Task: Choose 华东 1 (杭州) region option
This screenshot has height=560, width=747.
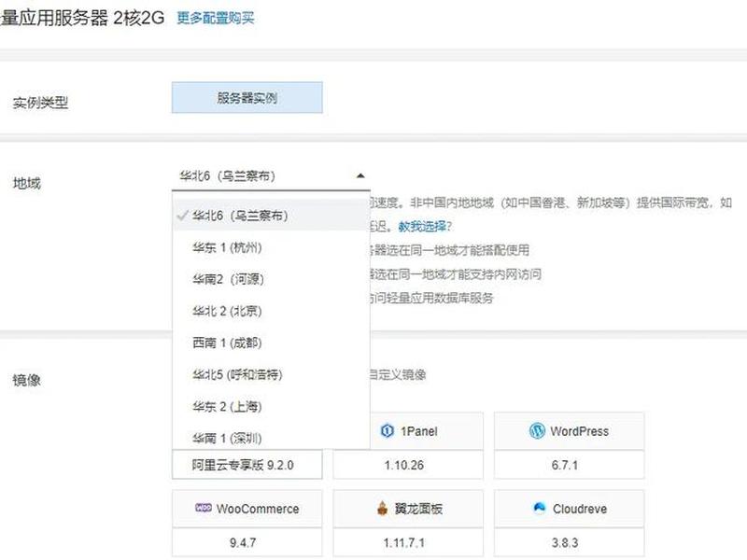Action: (271, 247)
